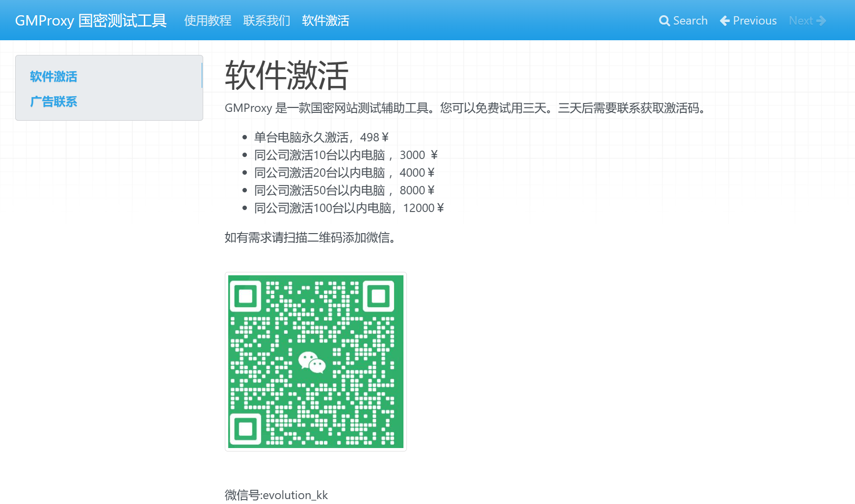Click the 单台电脑永久激活，498¥ list item
Screen dimensions: 855x504
tap(321, 137)
